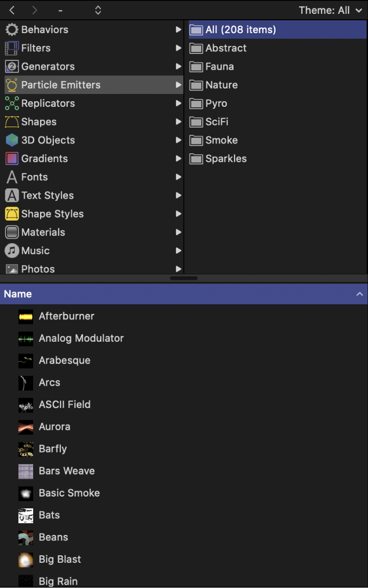
Task: Click the Shape Styles icon
Action: [x=12, y=214]
